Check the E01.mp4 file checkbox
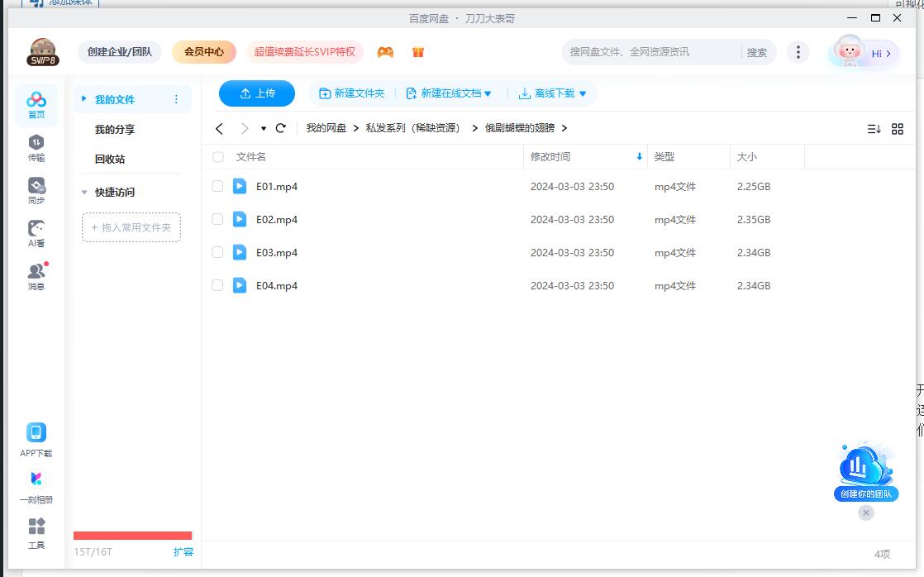924x577 pixels. point(217,186)
